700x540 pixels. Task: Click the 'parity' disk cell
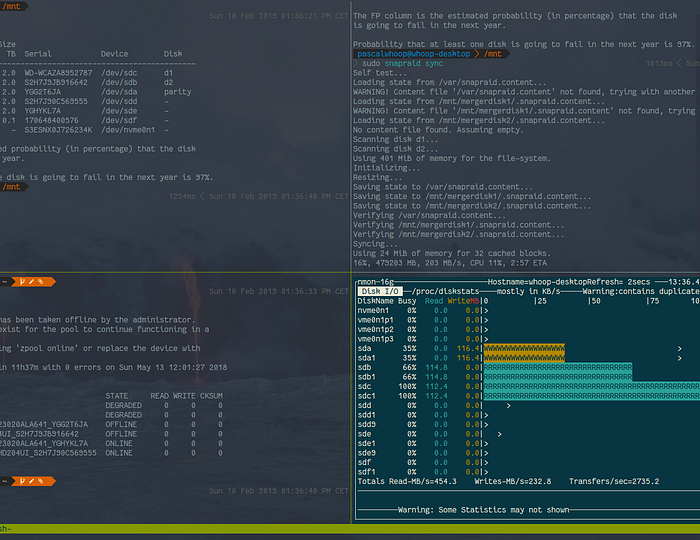(x=177, y=92)
